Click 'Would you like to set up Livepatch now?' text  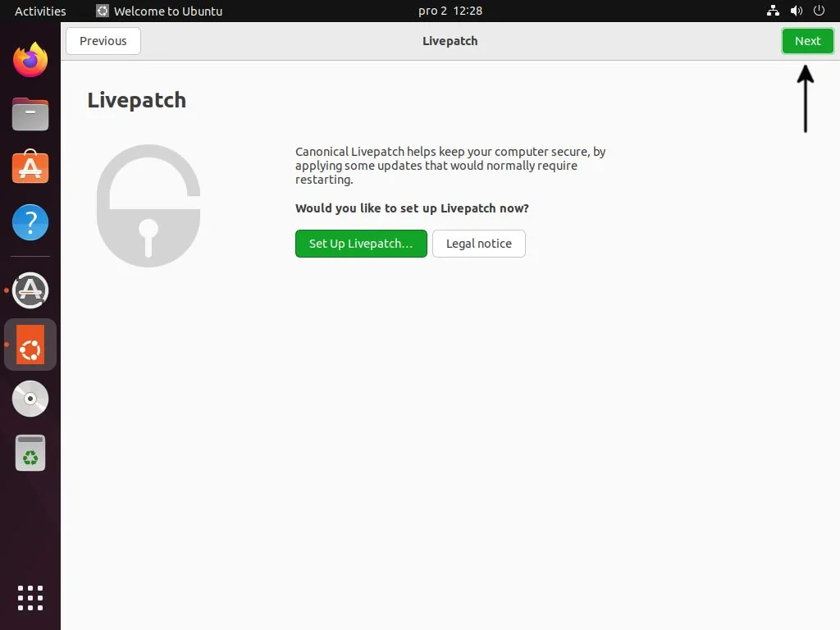click(x=412, y=208)
